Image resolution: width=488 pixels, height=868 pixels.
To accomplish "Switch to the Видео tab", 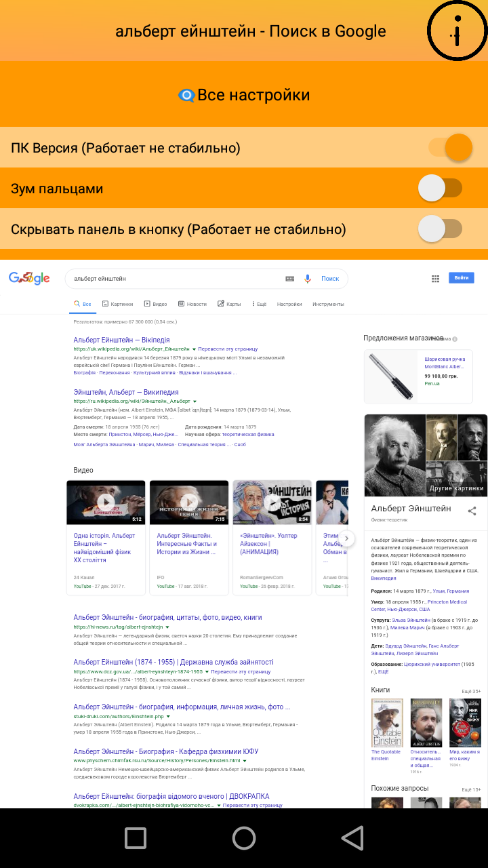I will (x=155, y=304).
